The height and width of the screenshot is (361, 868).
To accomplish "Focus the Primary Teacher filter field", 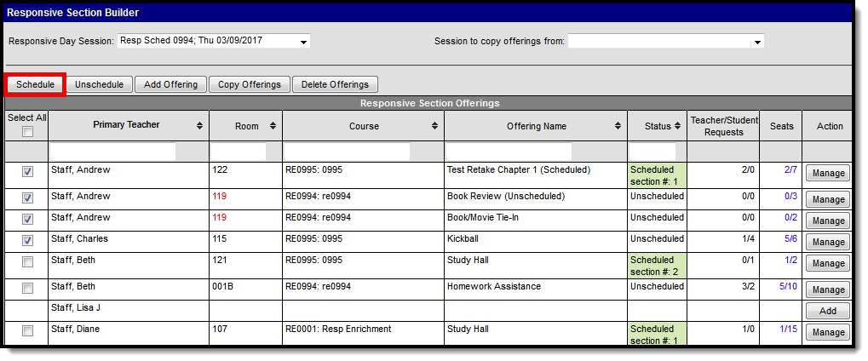I will [113, 152].
